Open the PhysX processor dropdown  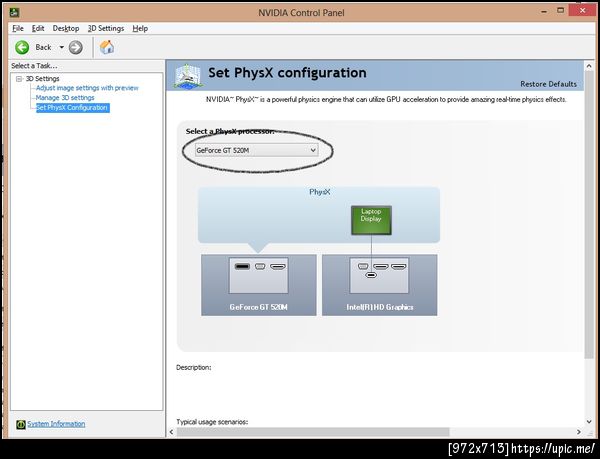[256, 150]
